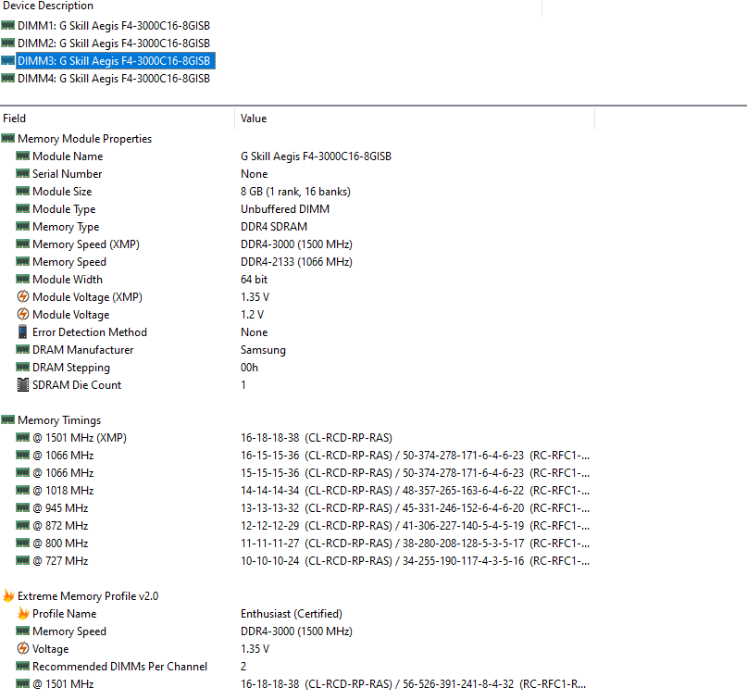Select the Extreme Memory Profile v2.0 heading
747x700 pixels.
click(x=88, y=596)
